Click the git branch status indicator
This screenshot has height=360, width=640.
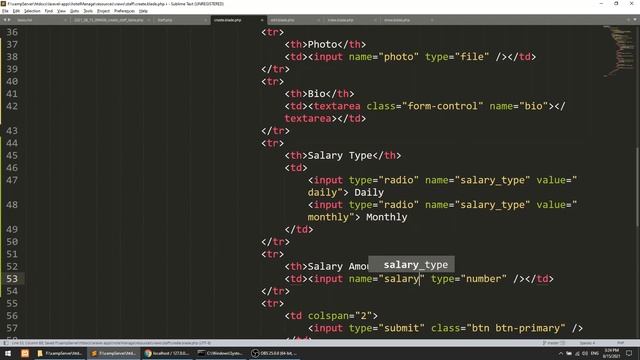[x=553, y=343]
